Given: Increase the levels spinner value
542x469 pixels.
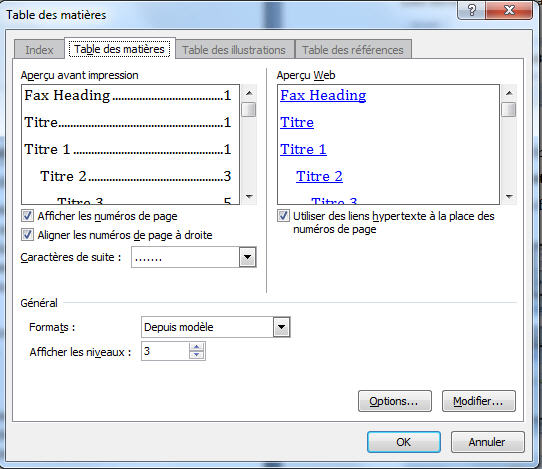Looking at the screenshot, I should click(197, 347).
